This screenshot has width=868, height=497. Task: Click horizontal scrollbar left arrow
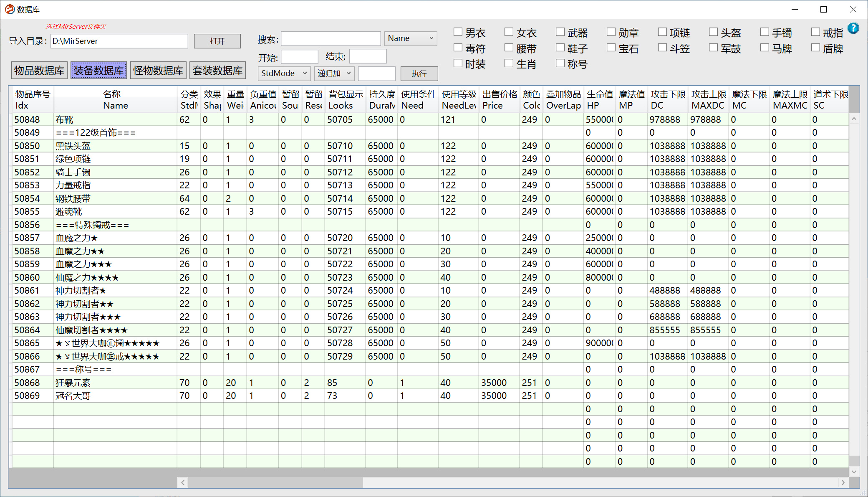pyautogui.click(x=182, y=482)
